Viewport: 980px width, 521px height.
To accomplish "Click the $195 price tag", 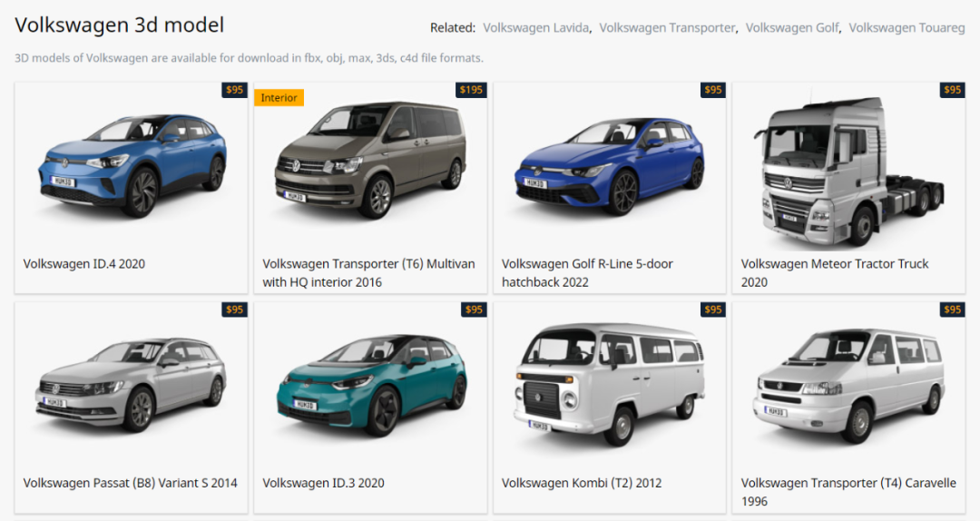I will tap(471, 90).
